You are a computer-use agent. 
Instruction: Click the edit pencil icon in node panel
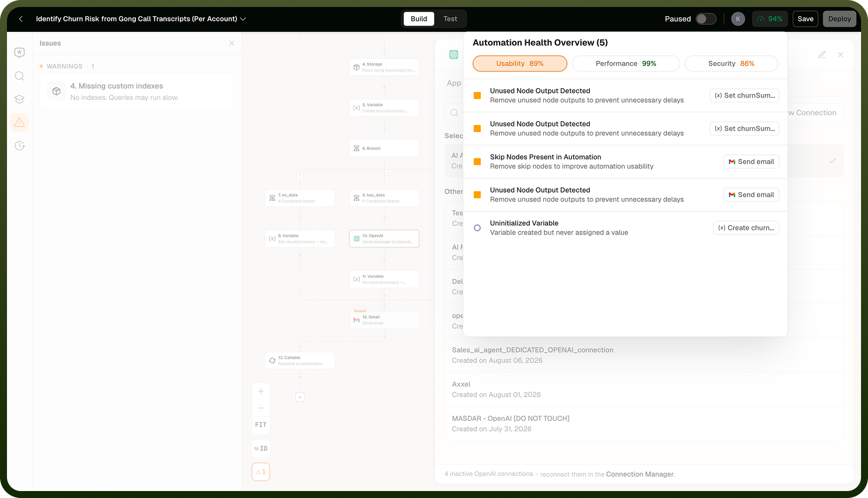click(822, 55)
